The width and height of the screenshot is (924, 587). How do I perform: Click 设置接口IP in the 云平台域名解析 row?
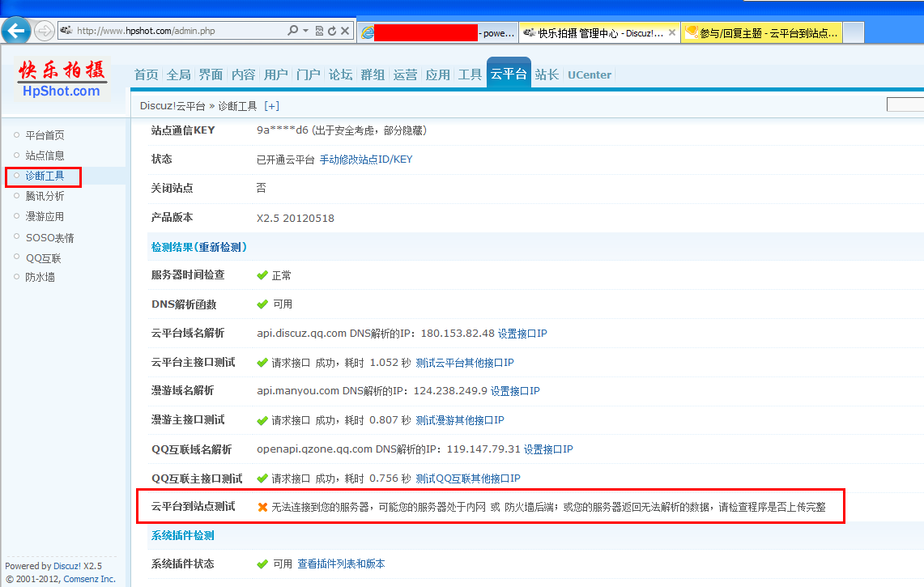[522, 334]
